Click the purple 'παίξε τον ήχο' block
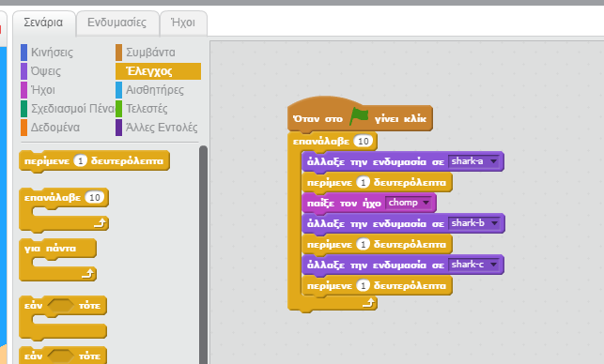 click(x=369, y=203)
